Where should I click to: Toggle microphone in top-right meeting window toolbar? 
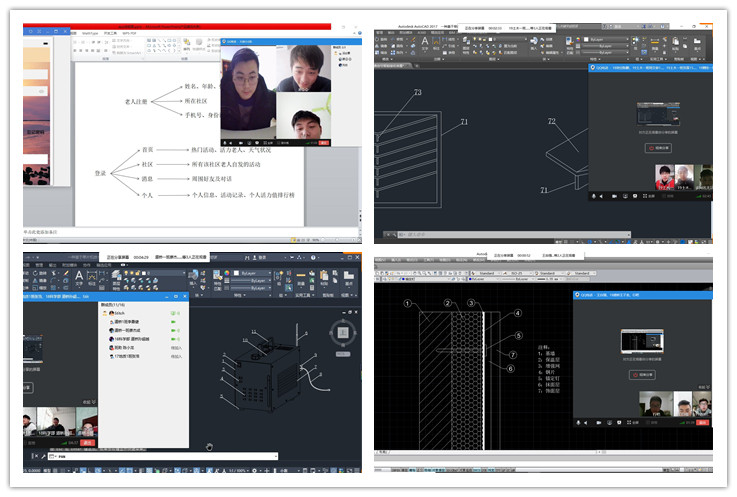tap(595, 195)
